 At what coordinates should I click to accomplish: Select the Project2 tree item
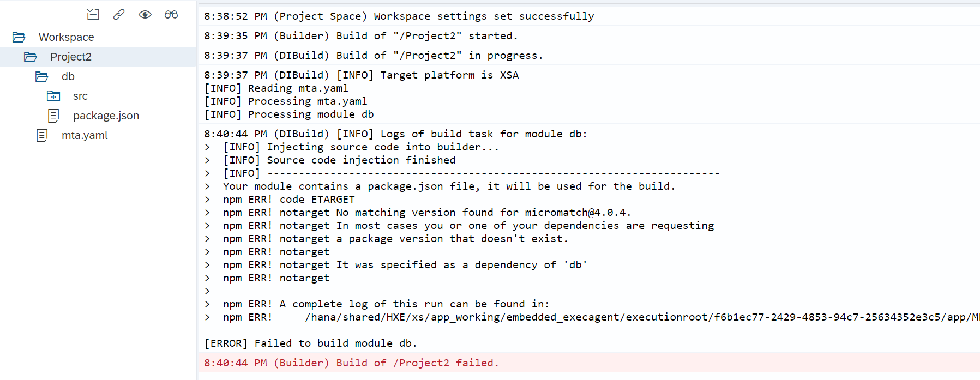[71, 57]
